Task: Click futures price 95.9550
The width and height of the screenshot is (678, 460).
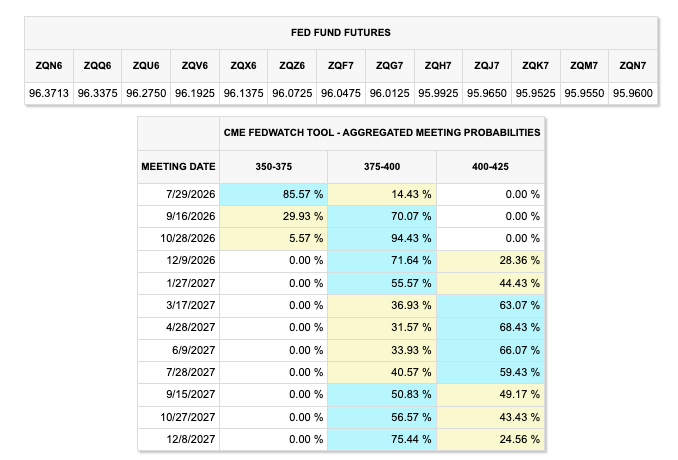Action: (x=584, y=93)
